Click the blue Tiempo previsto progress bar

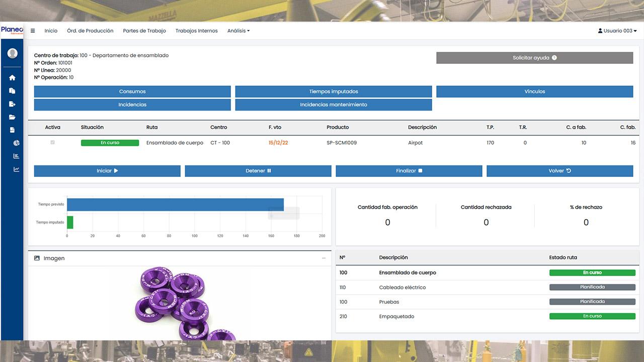tap(176, 204)
